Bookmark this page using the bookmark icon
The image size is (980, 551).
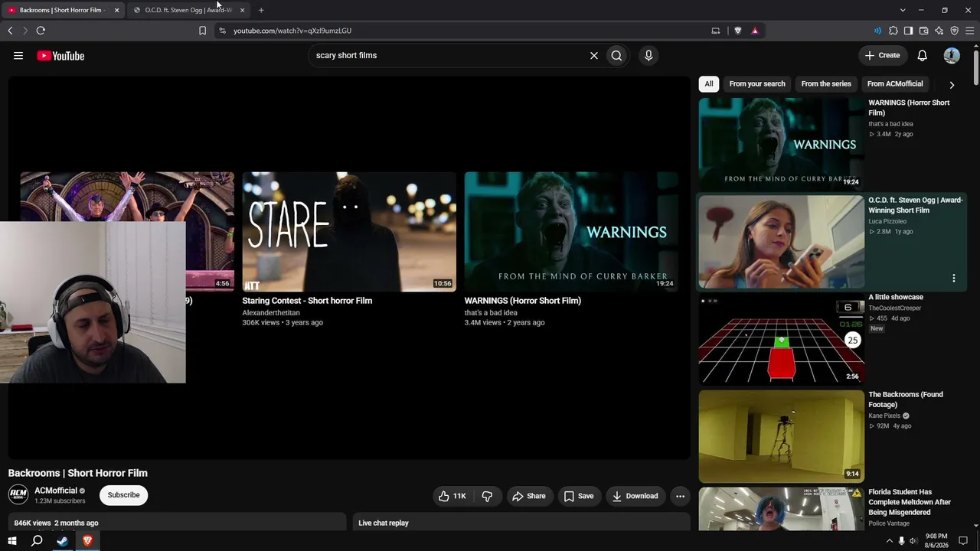[x=202, y=31]
